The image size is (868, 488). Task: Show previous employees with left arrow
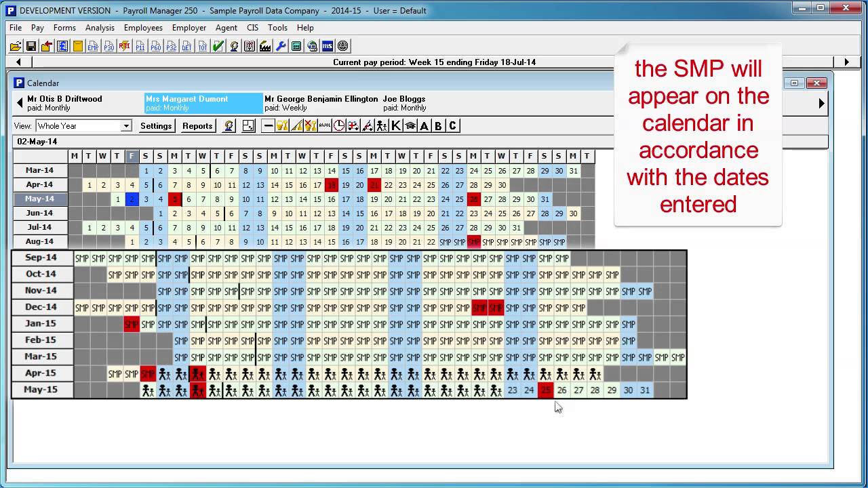pyautogui.click(x=20, y=103)
